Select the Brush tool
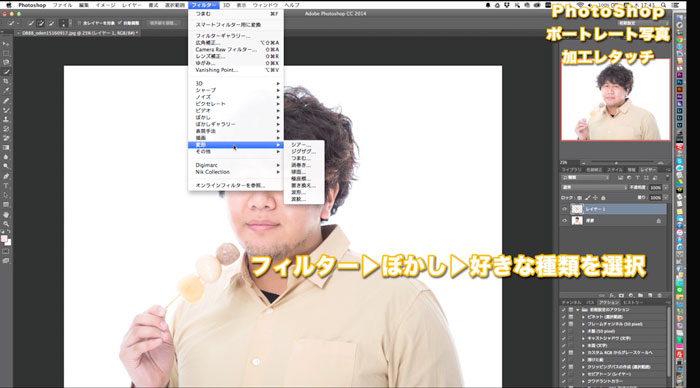 click(x=6, y=110)
